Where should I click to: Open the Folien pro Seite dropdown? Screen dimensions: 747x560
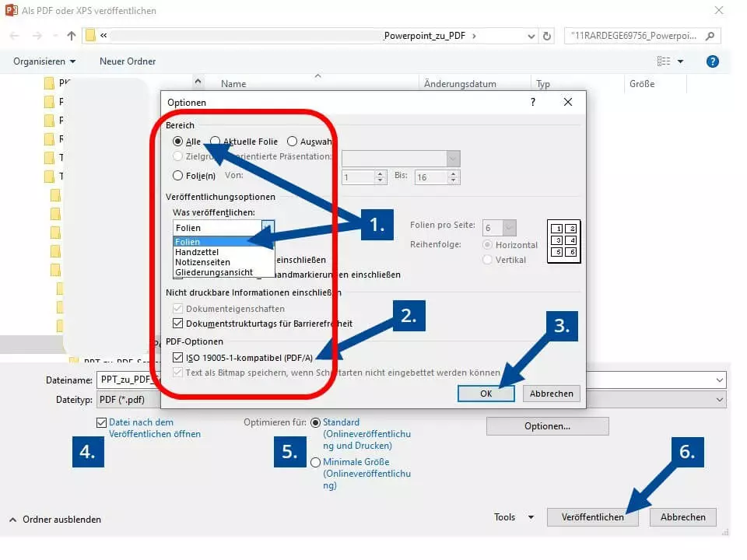(x=509, y=228)
